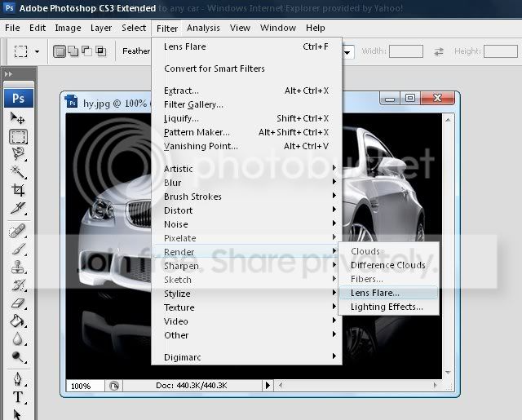Click the status bar preview icon beside 100%
The image size is (522, 420).
[114, 386]
